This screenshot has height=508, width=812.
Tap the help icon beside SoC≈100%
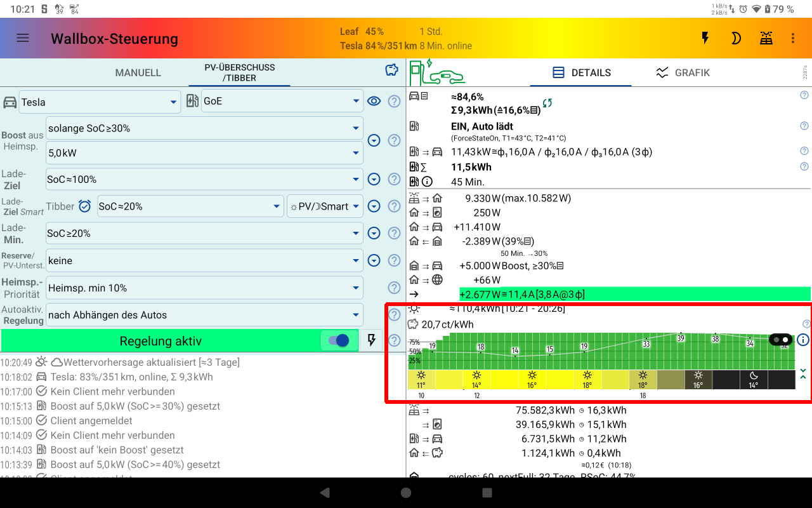(394, 179)
